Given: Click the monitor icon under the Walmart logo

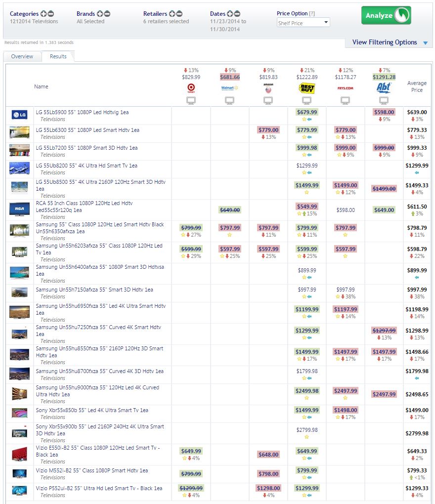Looking at the screenshot, I should 229,101.
